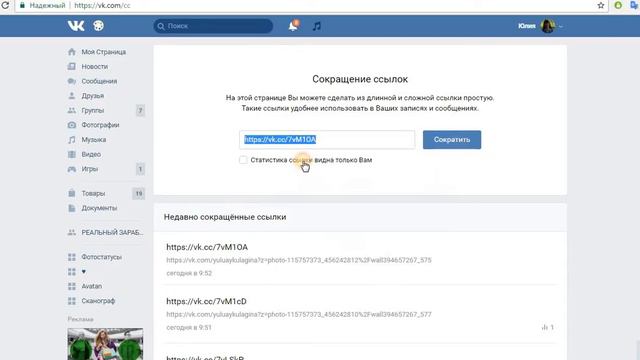Screen dimensions: 640x360
Task: Click long URL under vk.cc/7vM1OA
Action: click(299, 260)
